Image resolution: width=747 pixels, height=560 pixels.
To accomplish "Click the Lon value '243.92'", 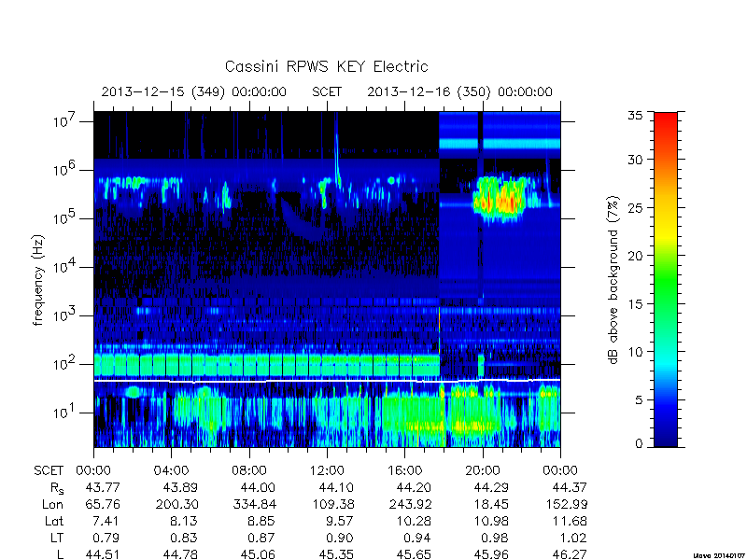I will coord(410,504).
